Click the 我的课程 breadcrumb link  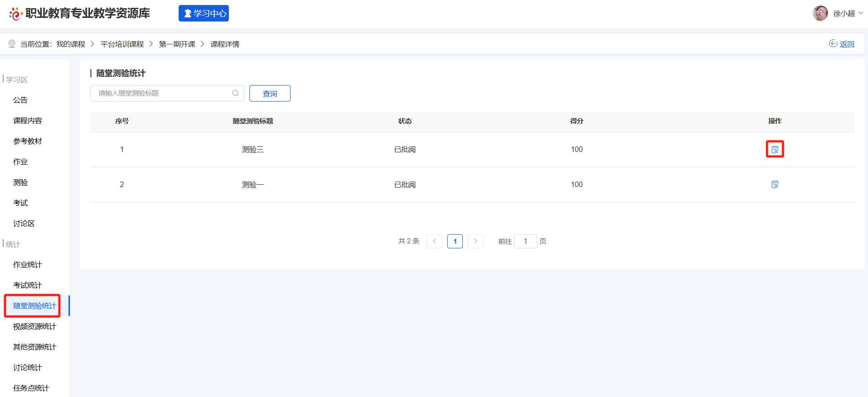[70, 44]
